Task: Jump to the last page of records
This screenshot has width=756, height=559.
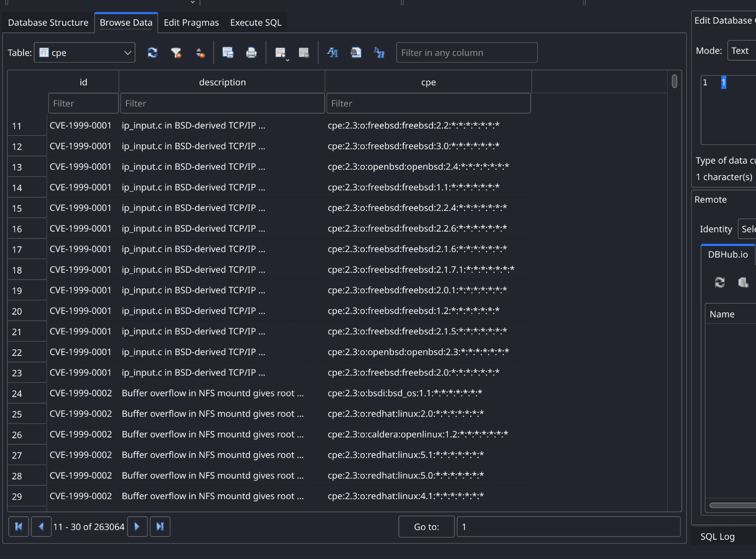Action: tap(160, 527)
